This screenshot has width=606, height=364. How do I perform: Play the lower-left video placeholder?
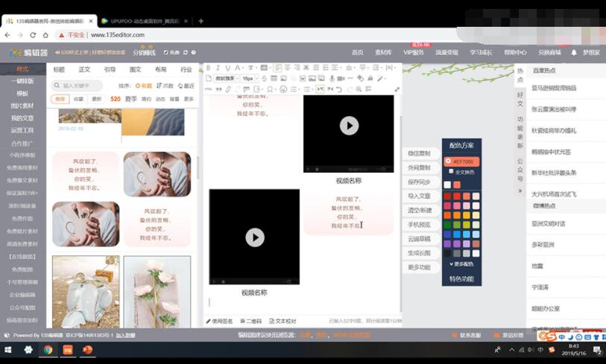(255, 237)
